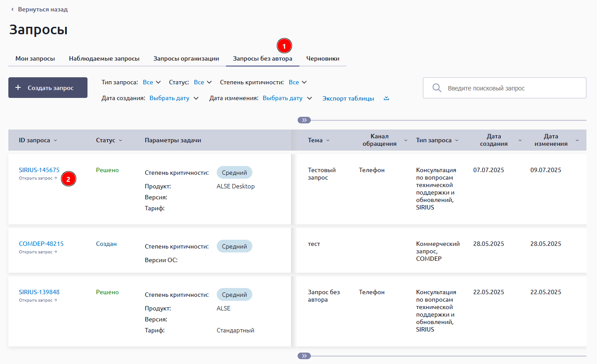
Task: Open the Запросы организации tab
Action: coord(186,58)
